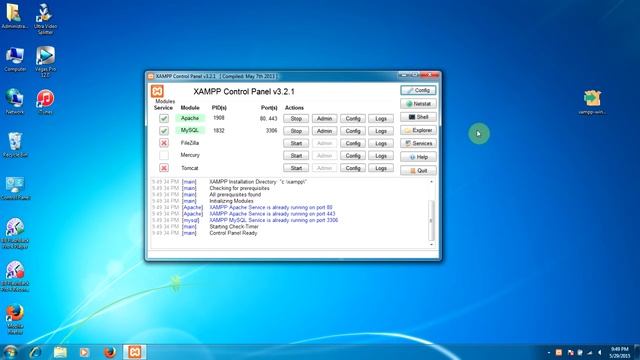The height and width of the screenshot is (360, 640).
Task: Open XAMPP Help
Action: (x=418, y=157)
